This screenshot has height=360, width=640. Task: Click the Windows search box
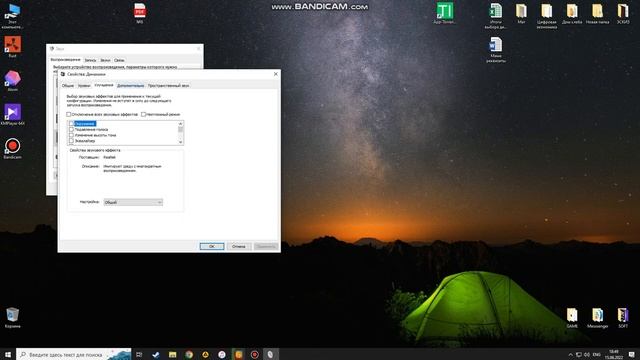pos(73,354)
